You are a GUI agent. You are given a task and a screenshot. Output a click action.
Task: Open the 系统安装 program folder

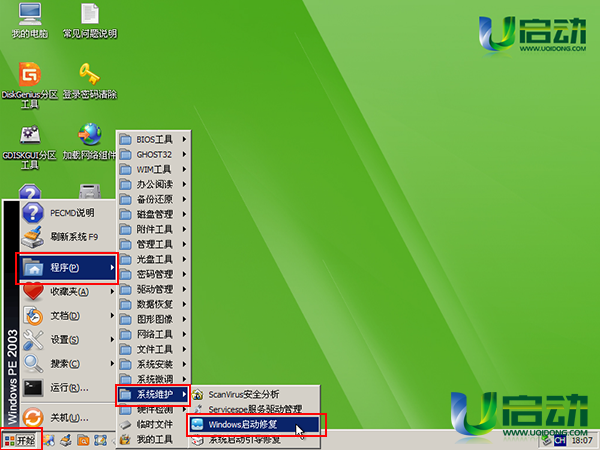154,364
